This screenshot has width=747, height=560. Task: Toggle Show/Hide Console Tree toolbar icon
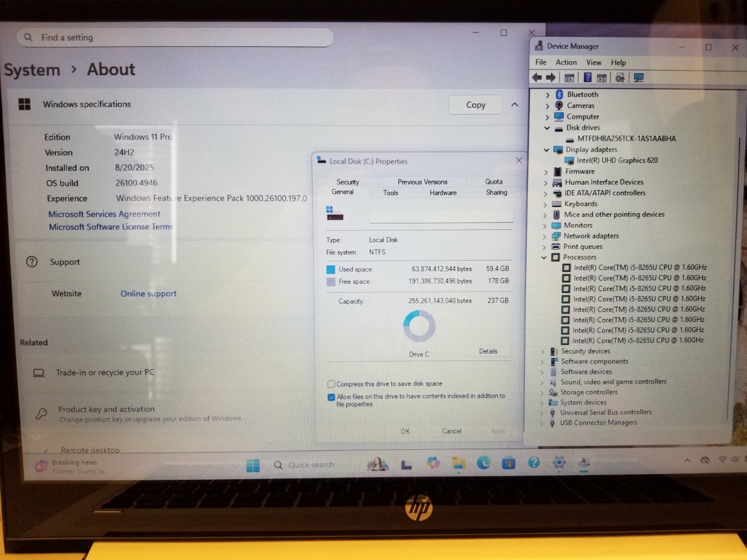[x=569, y=78]
